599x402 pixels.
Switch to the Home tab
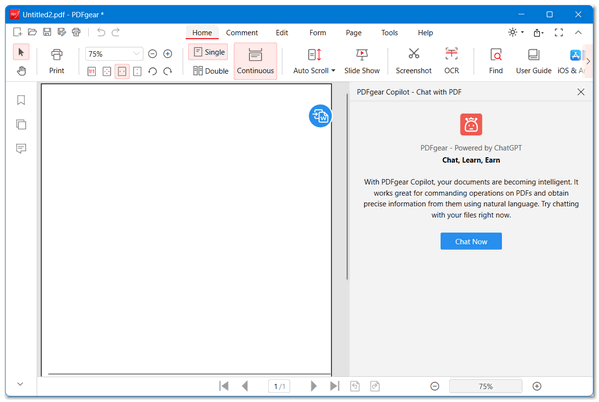(202, 32)
